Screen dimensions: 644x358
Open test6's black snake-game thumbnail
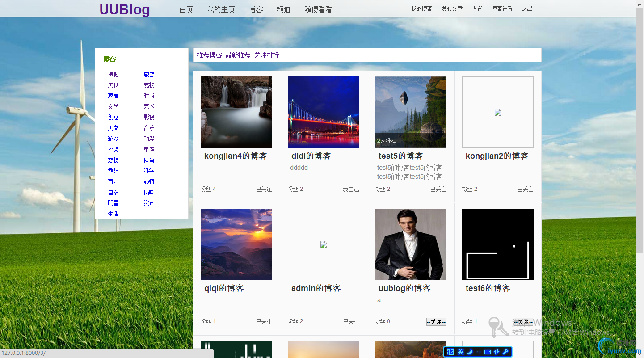point(498,244)
